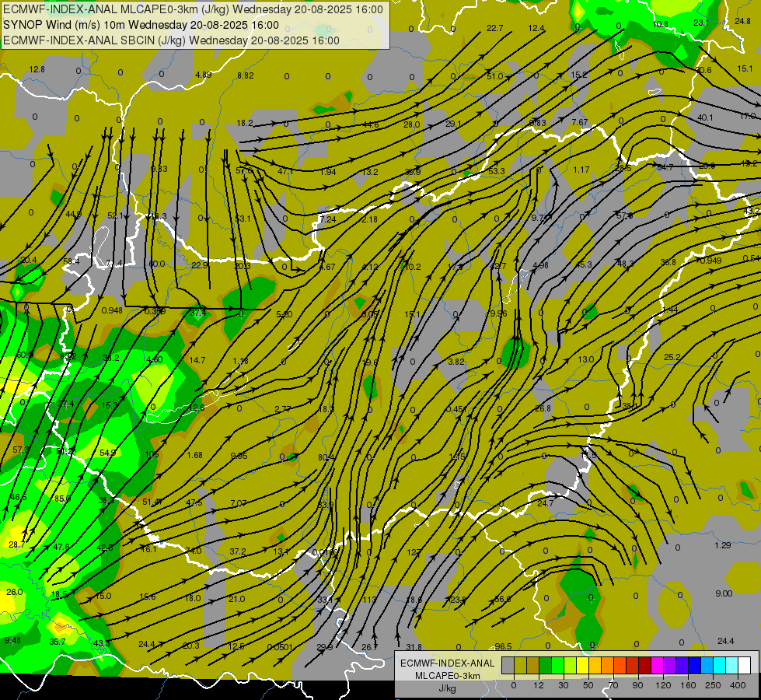Choose the magenta legend swatch near 120
Screen dimensions: 761x700
657,665
